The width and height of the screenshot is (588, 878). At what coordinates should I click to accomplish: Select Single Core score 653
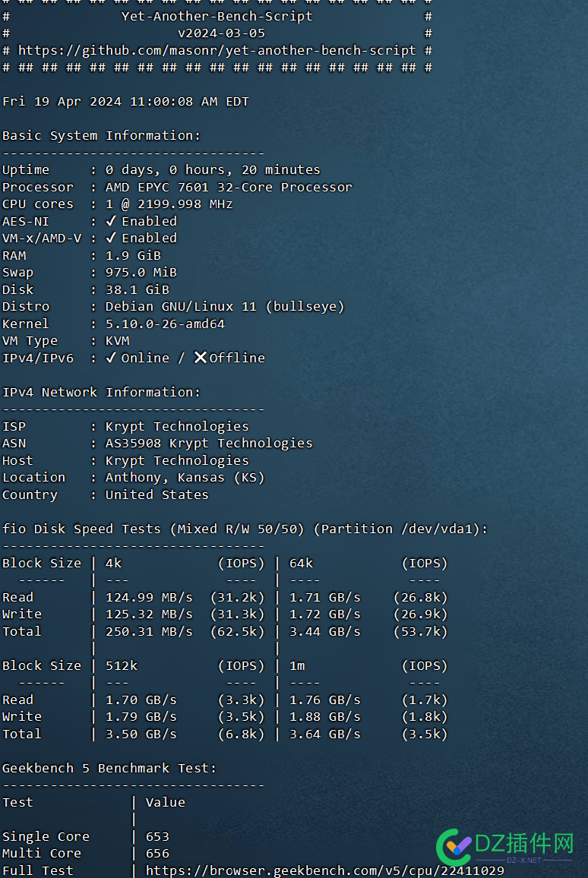pyautogui.click(x=157, y=836)
